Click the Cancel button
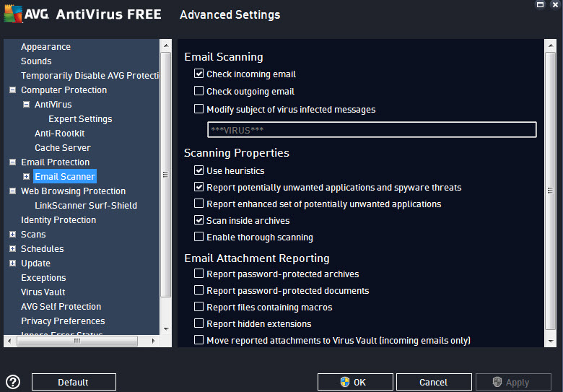 click(434, 382)
